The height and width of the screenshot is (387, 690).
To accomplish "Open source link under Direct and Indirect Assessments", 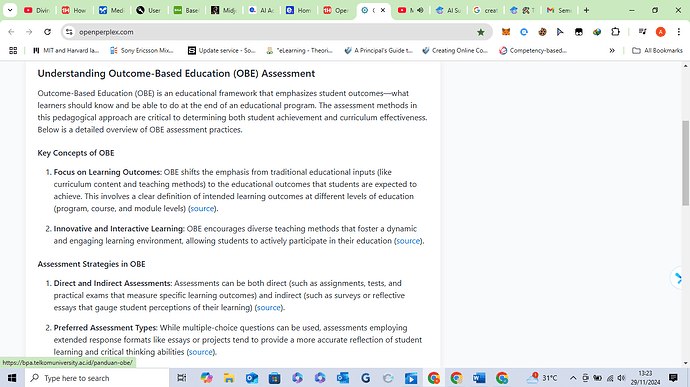I will (x=268, y=308).
